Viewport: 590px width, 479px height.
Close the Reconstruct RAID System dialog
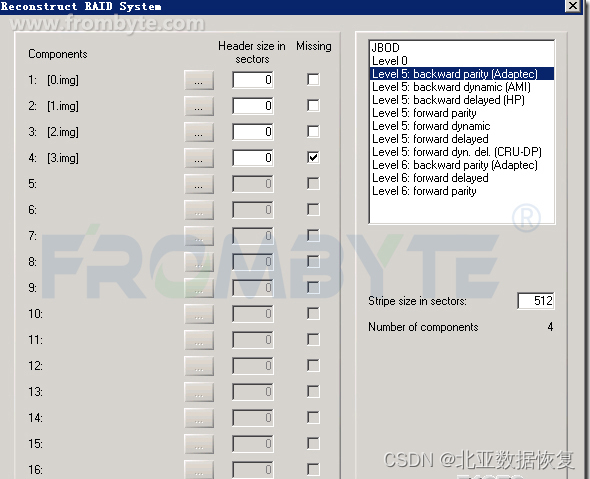(572, 6)
